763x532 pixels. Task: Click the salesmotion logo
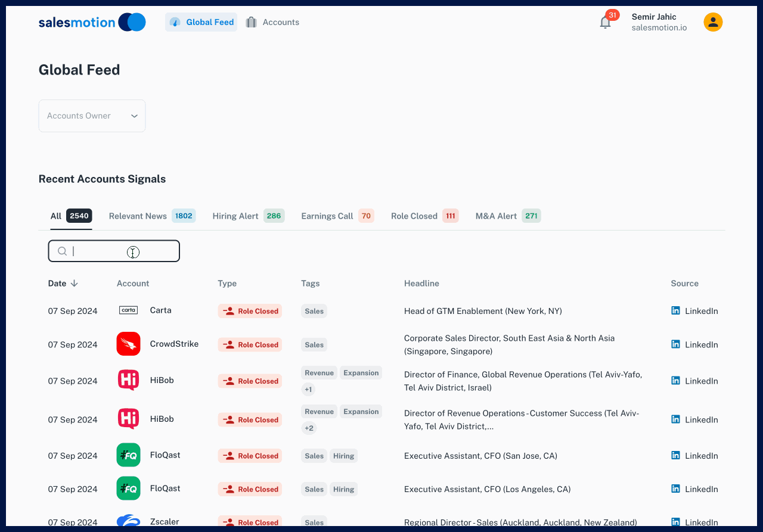[x=92, y=22]
